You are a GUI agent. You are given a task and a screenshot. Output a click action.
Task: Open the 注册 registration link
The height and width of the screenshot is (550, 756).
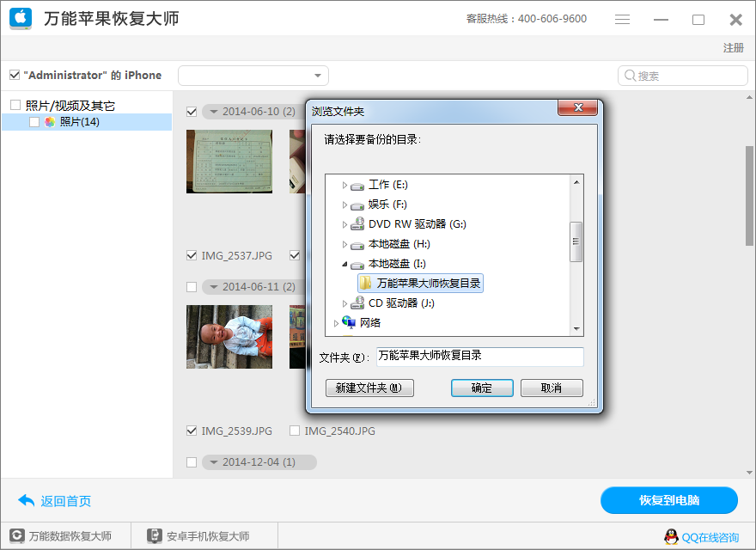click(x=733, y=48)
